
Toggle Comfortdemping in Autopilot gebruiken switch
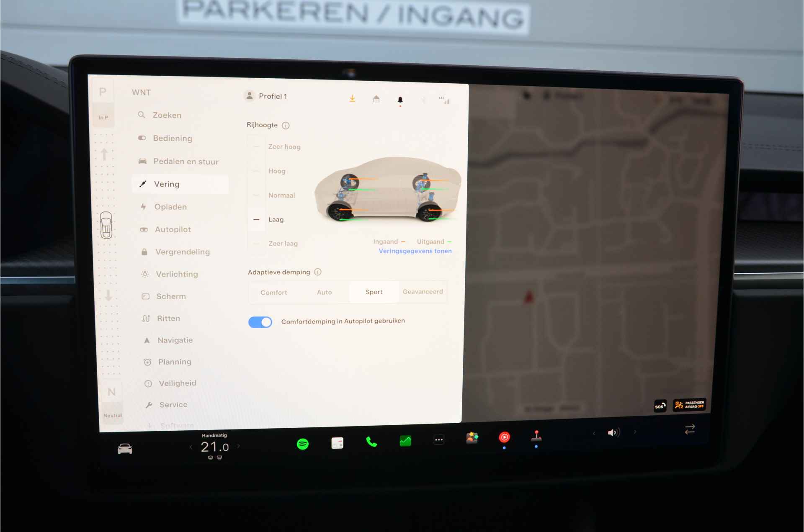tap(261, 322)
